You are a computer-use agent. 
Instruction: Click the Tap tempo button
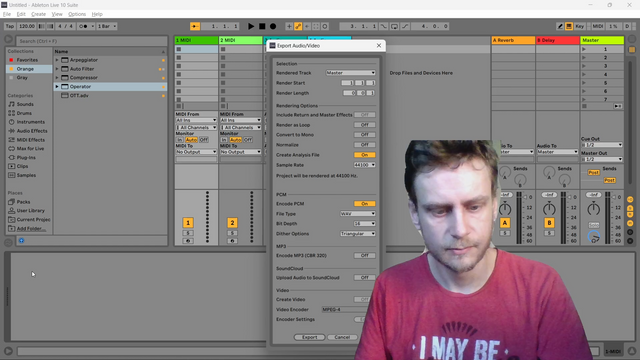(10, 26)
